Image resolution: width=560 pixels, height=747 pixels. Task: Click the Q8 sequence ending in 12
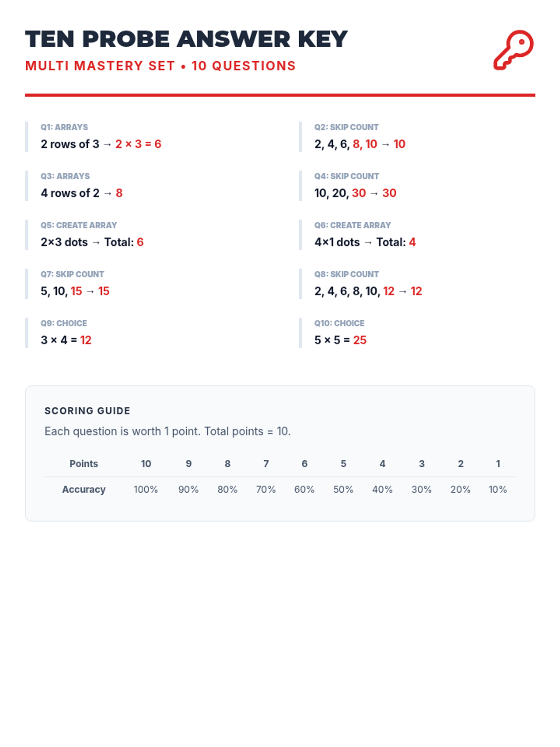(x=368, y=291)
